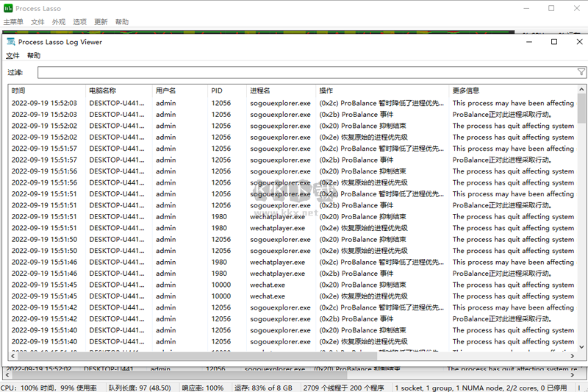This screenshot has height=392, width=588.
Task: Open 文件 menu in Process Lasso main window
Action: point(37,22)
